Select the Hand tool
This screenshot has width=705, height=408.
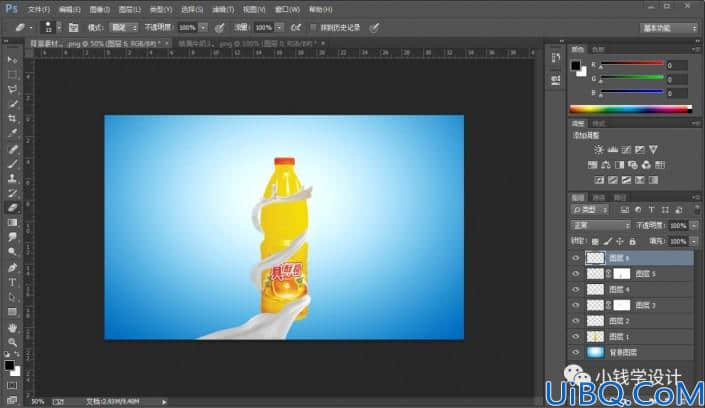pyautogui.click(x=12, y=327)
